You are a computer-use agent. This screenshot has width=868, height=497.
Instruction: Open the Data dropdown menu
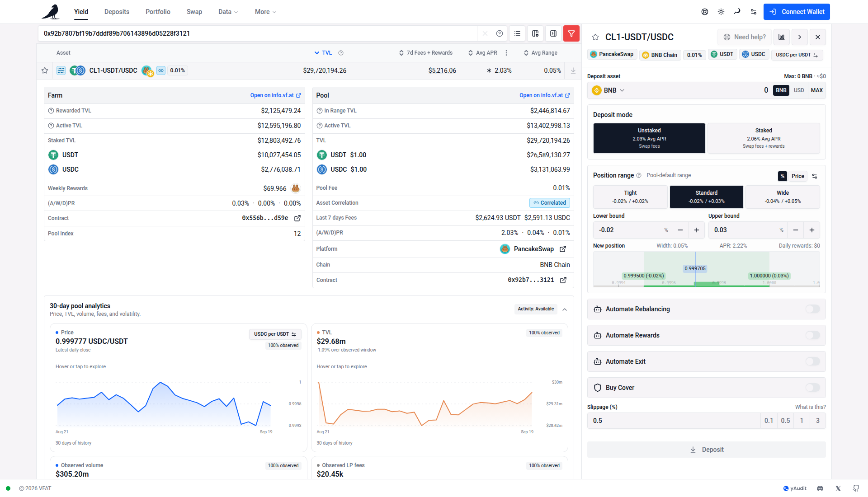[228, 12]
